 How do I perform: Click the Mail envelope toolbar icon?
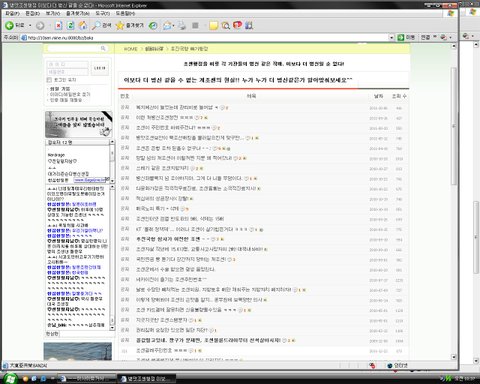point(167,25)
